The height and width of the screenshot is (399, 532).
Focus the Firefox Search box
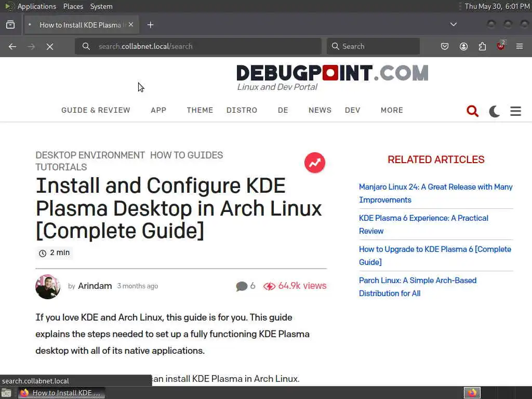(373, 46)
